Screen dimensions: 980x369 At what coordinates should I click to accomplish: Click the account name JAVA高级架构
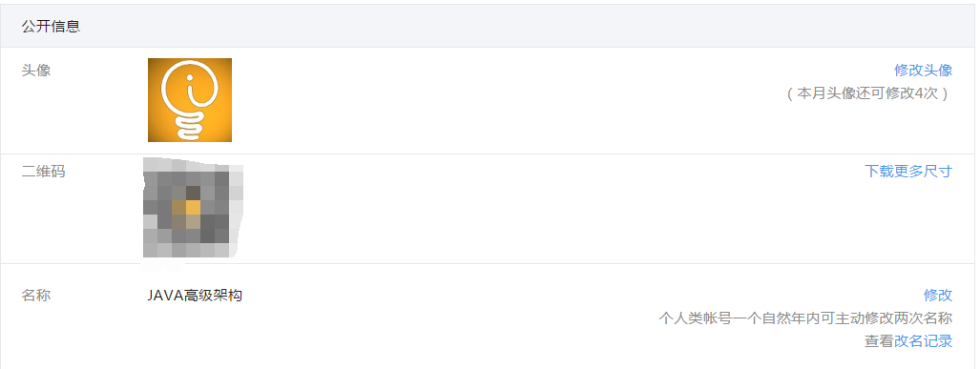point(195,296)
